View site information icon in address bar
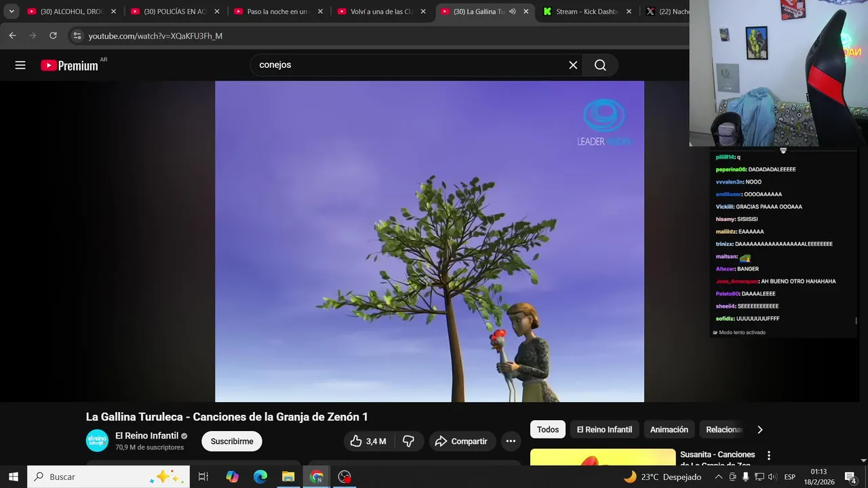The height and width of the screenshot is (488, 868). tap(77, 36)
